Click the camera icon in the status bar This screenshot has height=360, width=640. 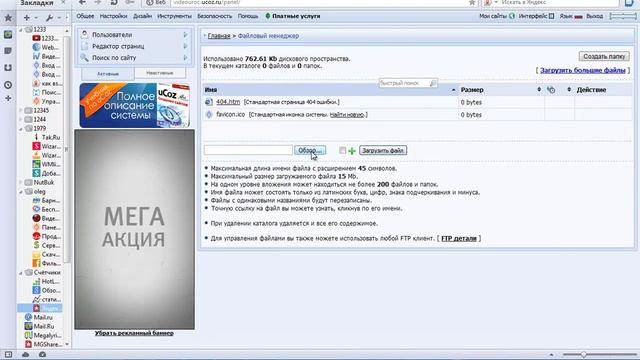42,355
